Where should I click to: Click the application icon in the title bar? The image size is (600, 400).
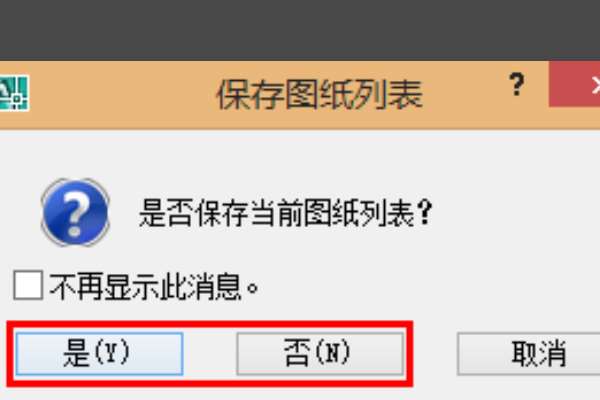tap(14, 94)
